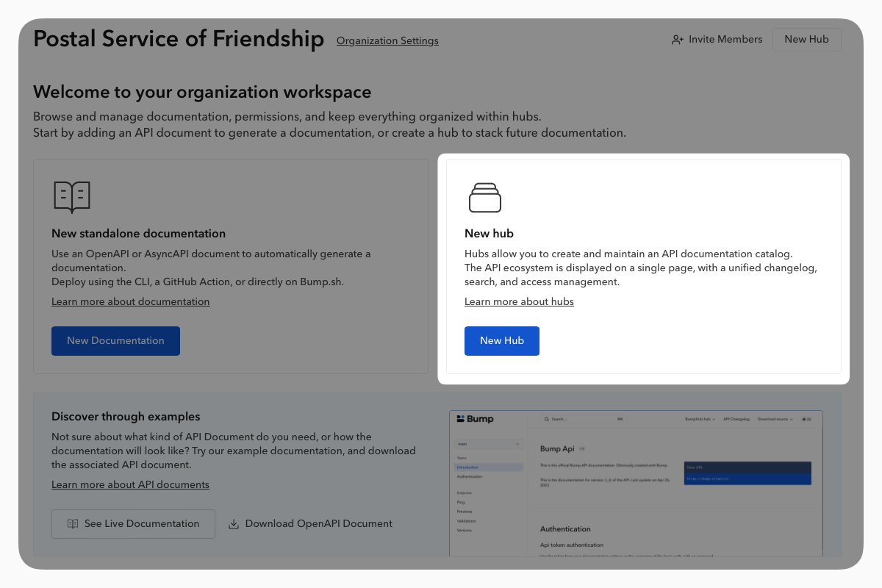Viewport: 882px width, 588px height.
Task: Follow Learn more about hubs link
Action: 519,302
